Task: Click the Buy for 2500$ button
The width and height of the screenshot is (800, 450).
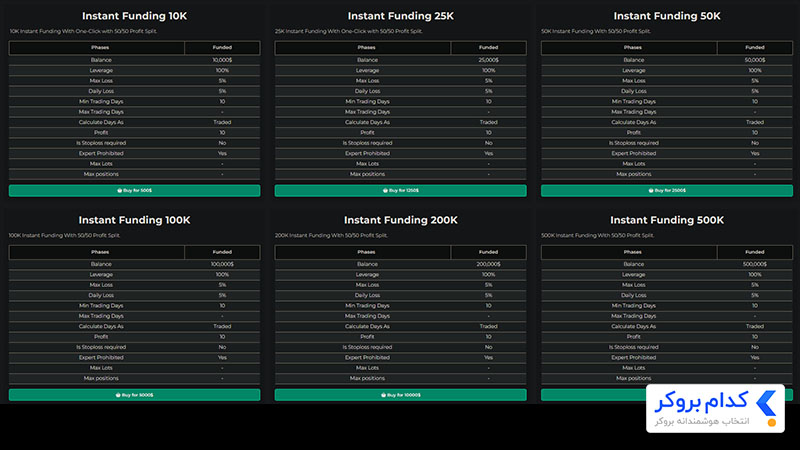Action: point(667,190)
